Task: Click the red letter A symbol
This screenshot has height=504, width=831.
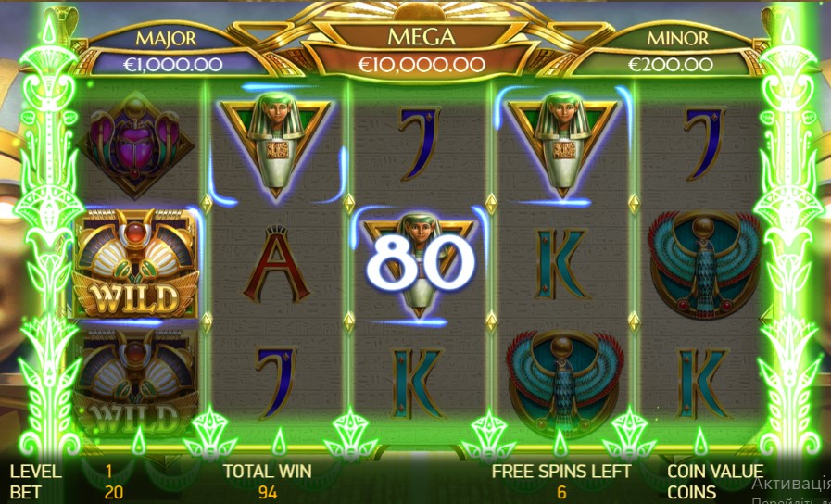Action: point(277,264)
